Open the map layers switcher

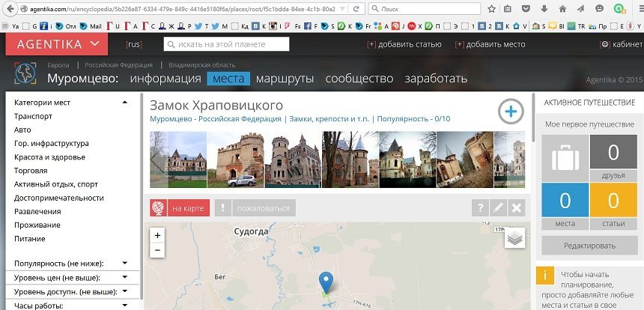click(x=514, y=237)
